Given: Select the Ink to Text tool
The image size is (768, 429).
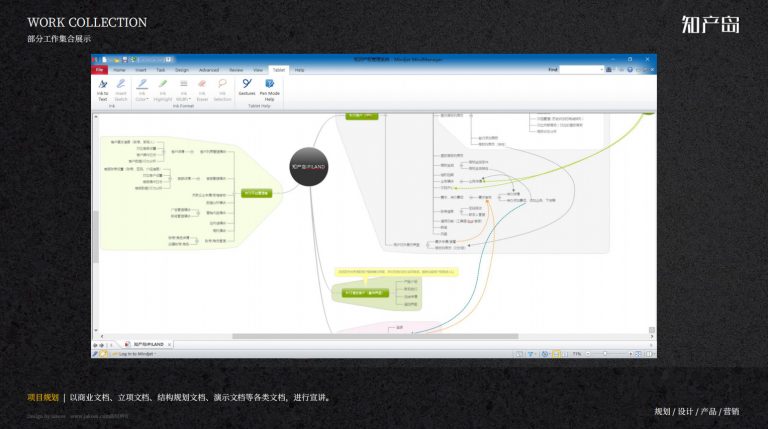Looking at the screenshot, I should [x=102, y=90].
